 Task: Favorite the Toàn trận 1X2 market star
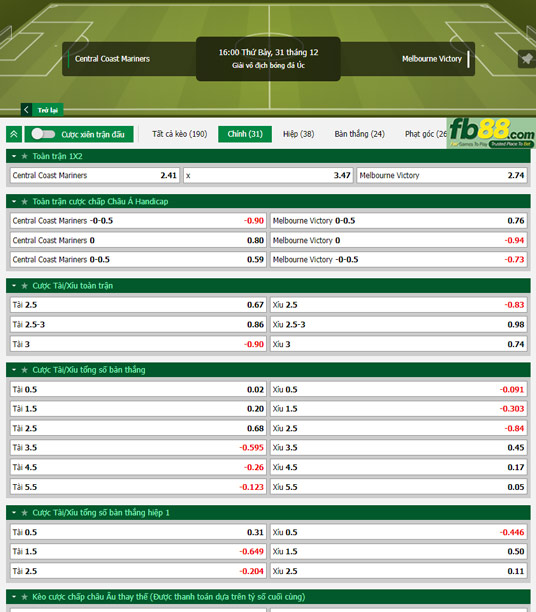click(x=25, y=156)
